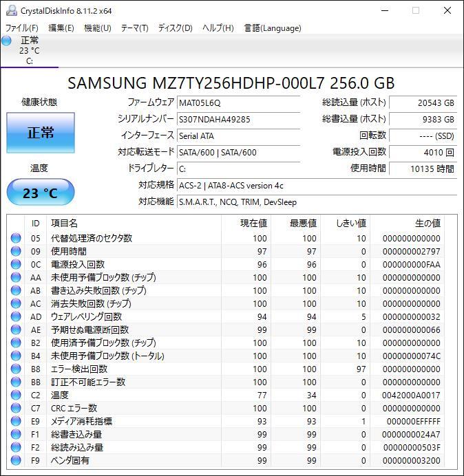Select the 消去失敗回数 (チップ) row name
This screenshot has width=464, height=476.
pyautogui.click(x=91, y=303)
